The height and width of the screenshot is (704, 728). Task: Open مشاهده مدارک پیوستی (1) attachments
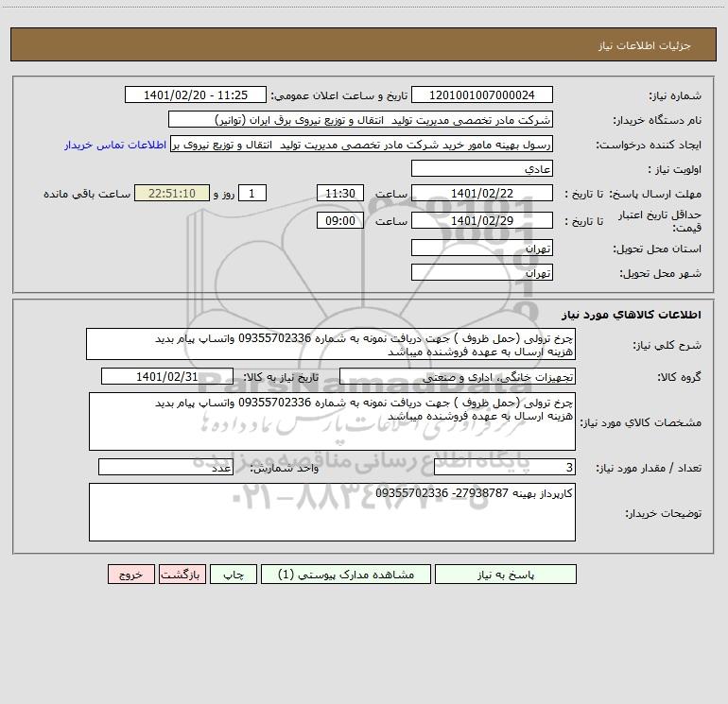click(x=346, y=575)
